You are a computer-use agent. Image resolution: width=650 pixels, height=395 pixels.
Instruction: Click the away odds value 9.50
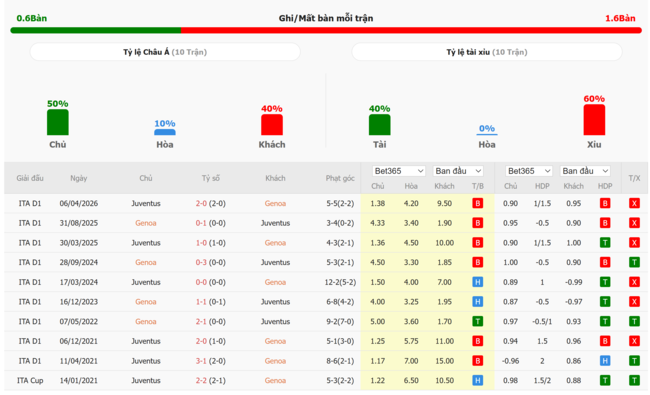444,204
